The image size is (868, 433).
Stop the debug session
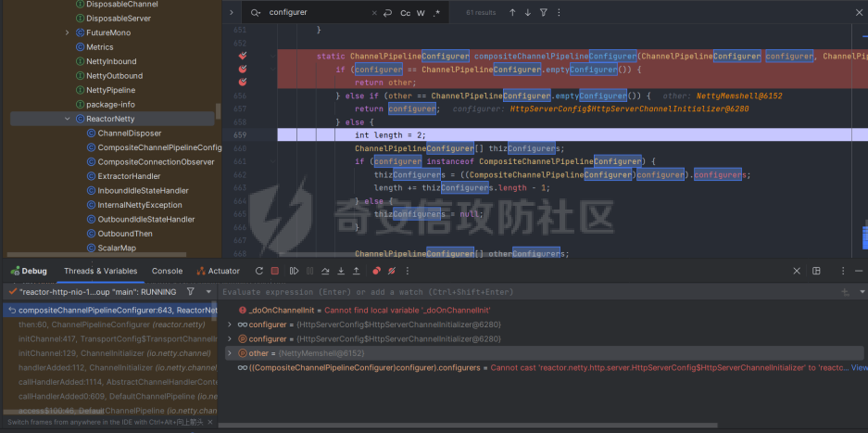tap(275, 271)
